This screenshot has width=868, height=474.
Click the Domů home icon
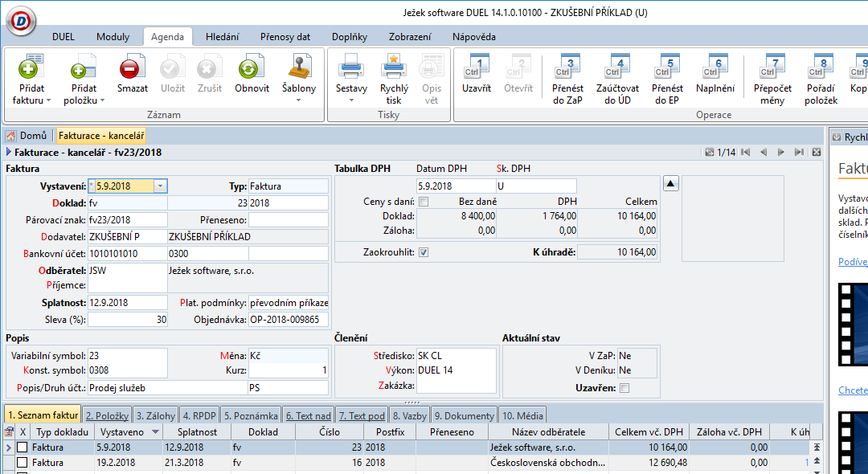click(10, 136)
